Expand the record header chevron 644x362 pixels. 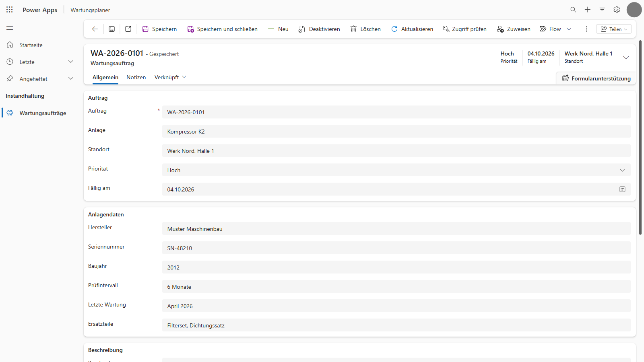coord(626,57)
